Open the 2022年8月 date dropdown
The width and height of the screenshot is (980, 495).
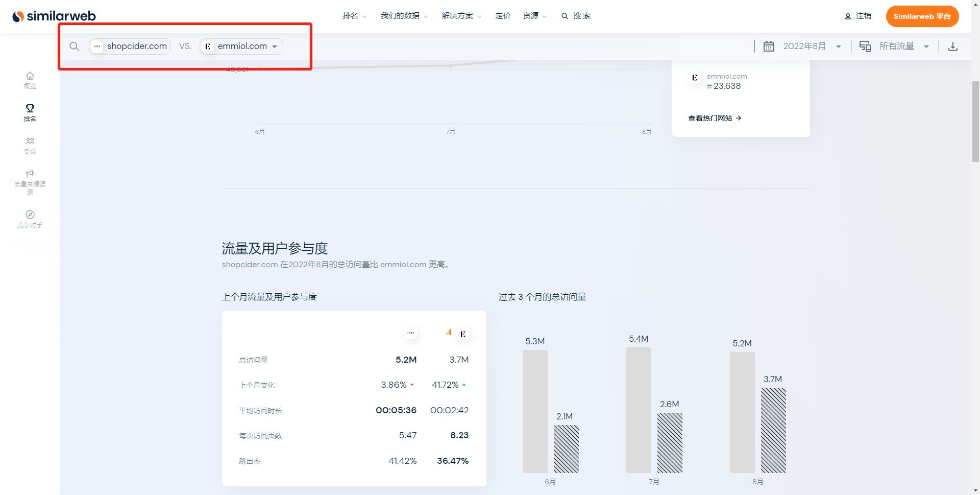[x=812, y=46]
